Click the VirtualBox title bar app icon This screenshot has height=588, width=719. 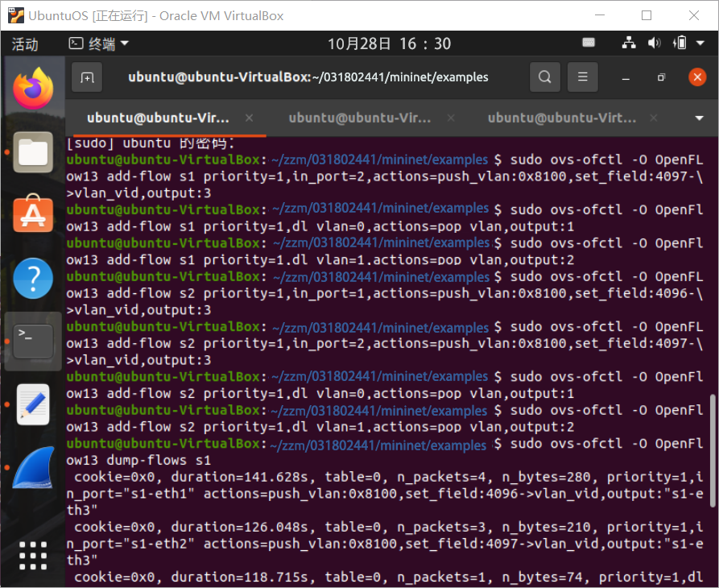coord(15,15)
